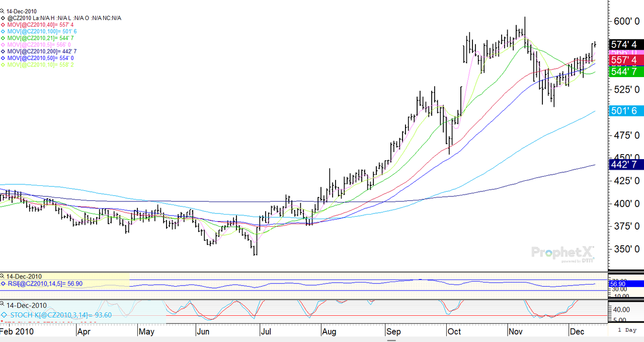The width and height of the screenshot is (644, 342).
Task: Select the diamond marker beside the RSI study
Action: 3,284
